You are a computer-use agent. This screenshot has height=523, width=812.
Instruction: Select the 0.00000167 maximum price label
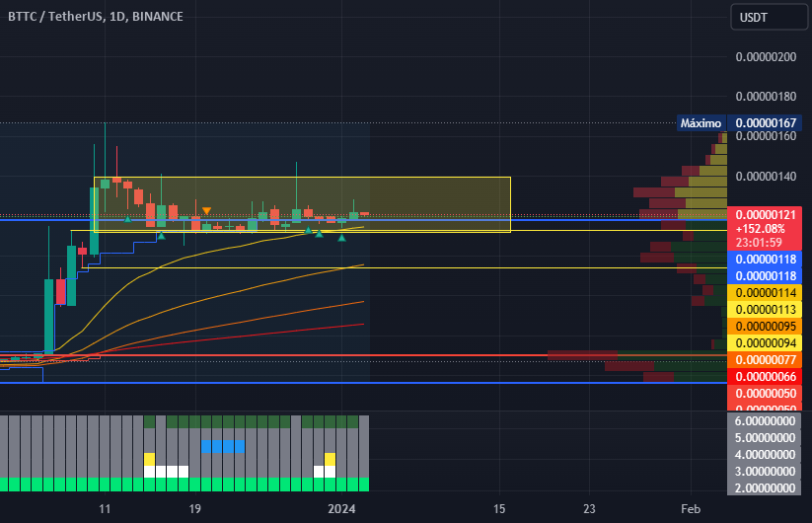click(766, 123)
